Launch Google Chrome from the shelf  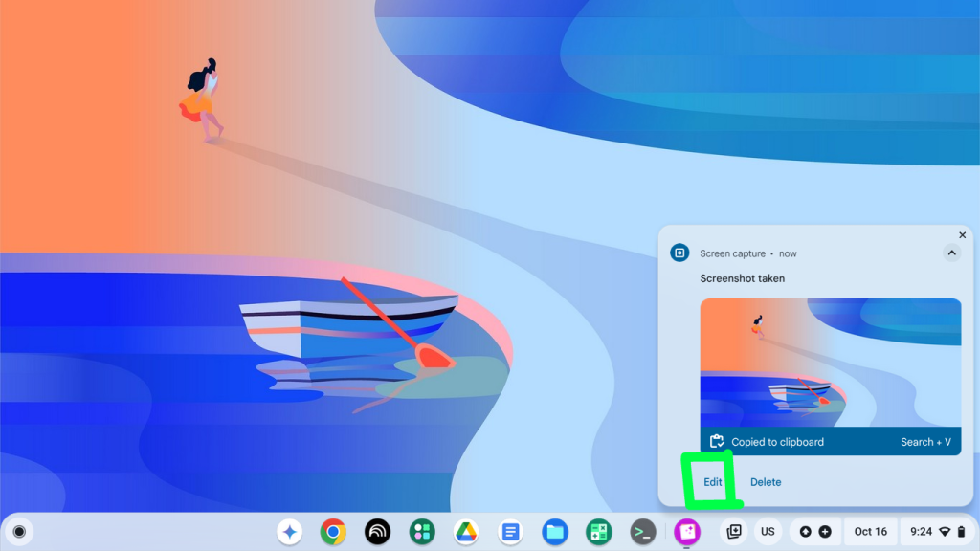click(x=333, y=531)
